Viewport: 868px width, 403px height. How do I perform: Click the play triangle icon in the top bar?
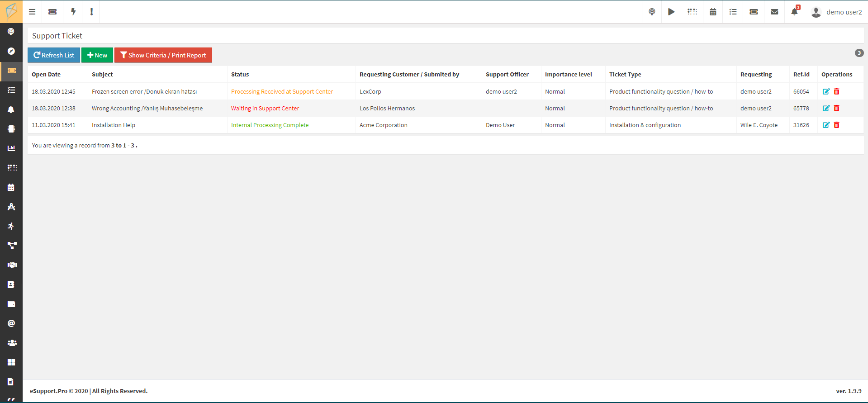(671, 12)
